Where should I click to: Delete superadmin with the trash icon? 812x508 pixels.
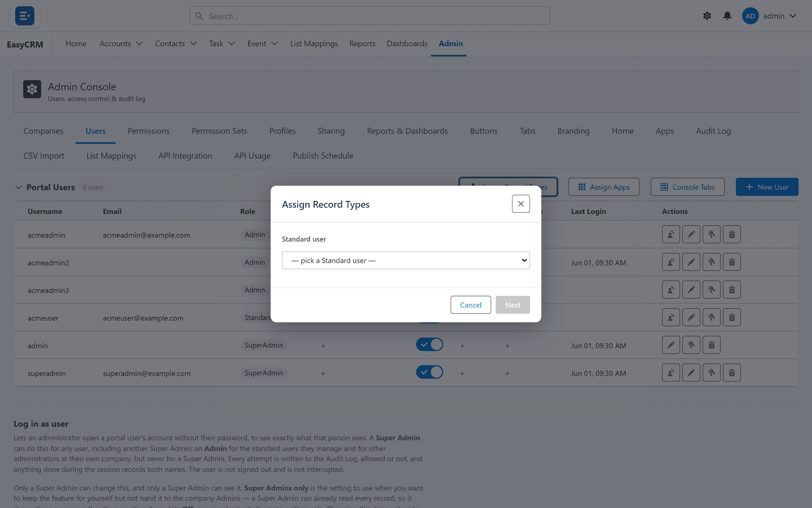coord(732,373)
